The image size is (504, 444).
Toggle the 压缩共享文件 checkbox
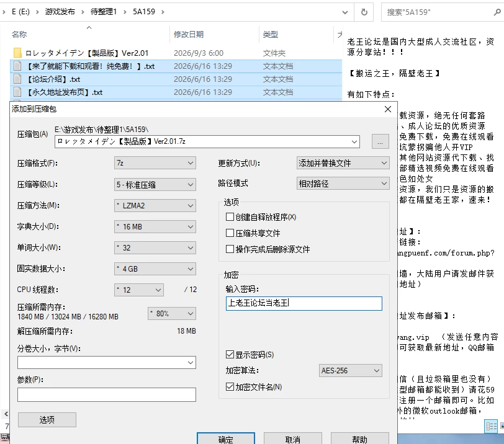pos(230,233)
